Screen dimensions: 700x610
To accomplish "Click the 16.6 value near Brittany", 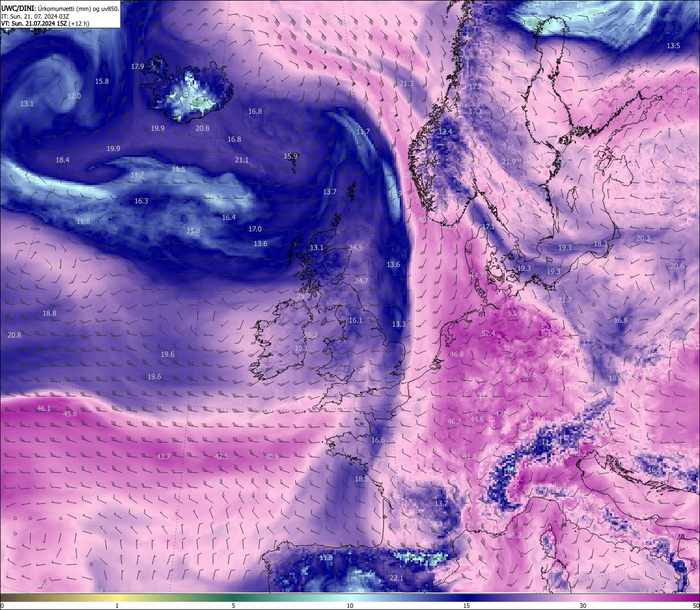I will (x=378, y=440).
